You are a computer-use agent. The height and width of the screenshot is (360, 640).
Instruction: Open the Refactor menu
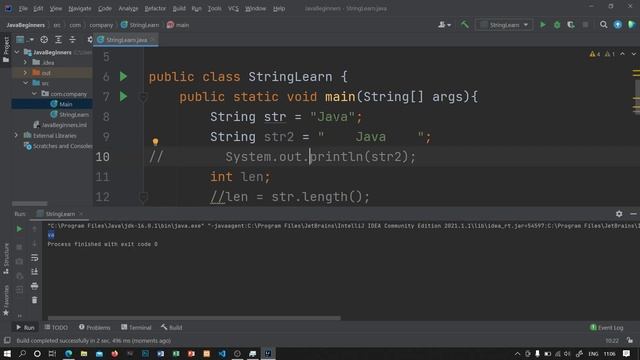pos(155,8)
